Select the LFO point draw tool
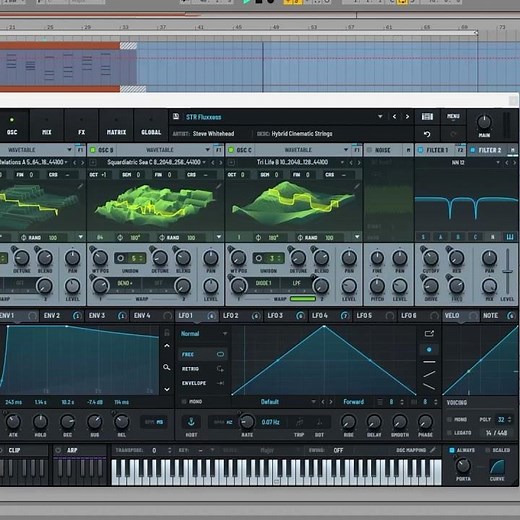Viewport: 520px width, 520px height. tap(429, 350)
